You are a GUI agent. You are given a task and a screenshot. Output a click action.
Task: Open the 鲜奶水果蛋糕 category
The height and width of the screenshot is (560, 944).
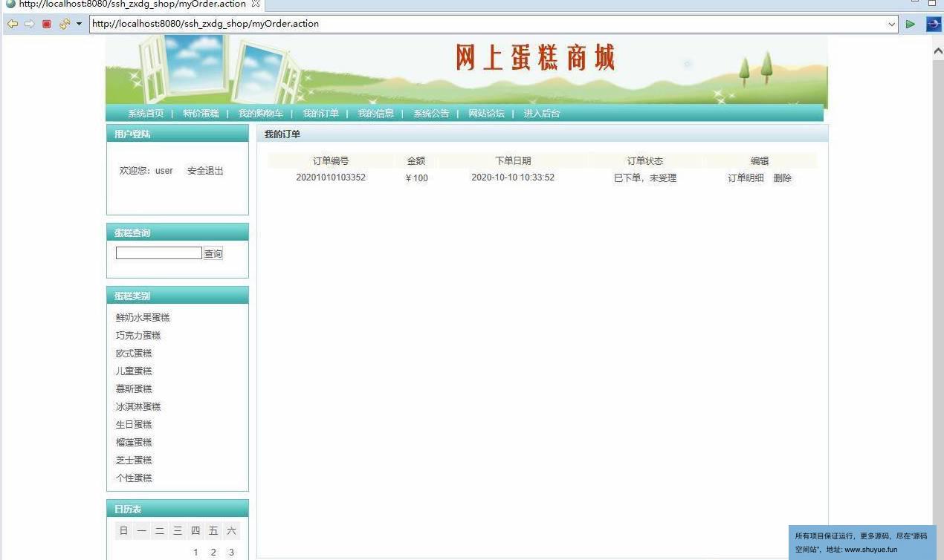click(x=143, y=318)
